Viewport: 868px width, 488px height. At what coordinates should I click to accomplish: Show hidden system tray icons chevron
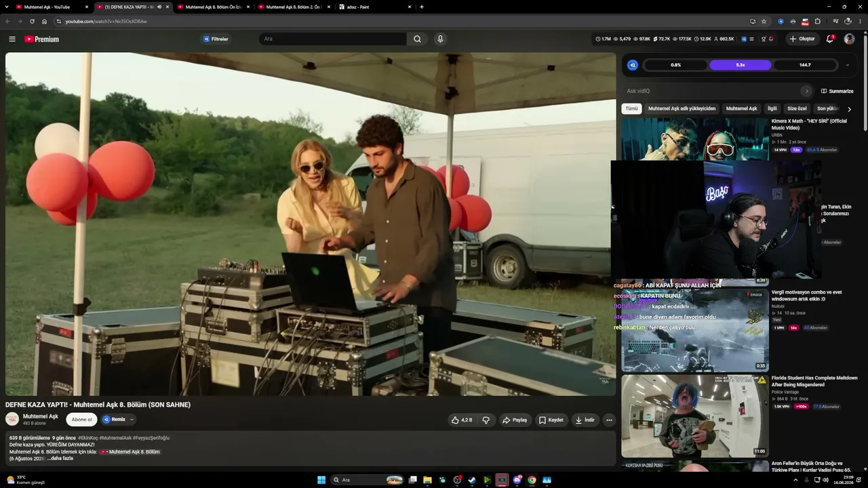pos(795,480)
